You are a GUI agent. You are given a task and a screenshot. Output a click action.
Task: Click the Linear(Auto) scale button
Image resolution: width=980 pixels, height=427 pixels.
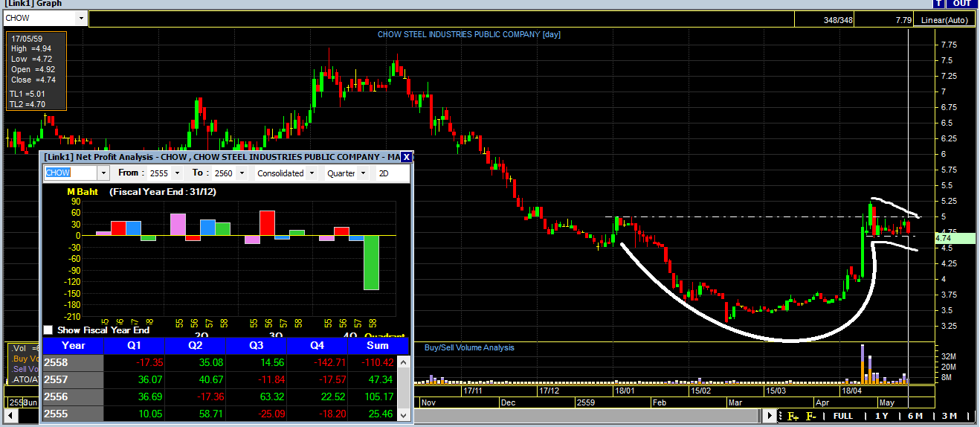(x=944, y=20)
